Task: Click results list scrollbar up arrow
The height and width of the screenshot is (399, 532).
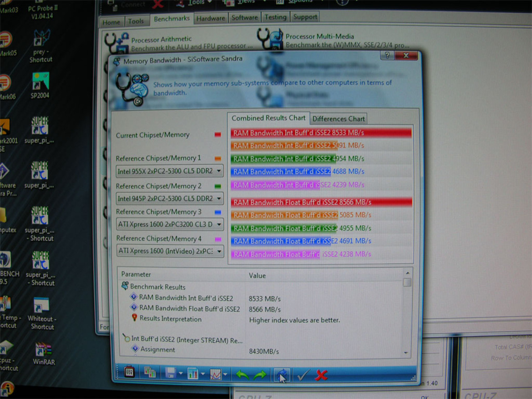Action: click(x=407, y=273)
